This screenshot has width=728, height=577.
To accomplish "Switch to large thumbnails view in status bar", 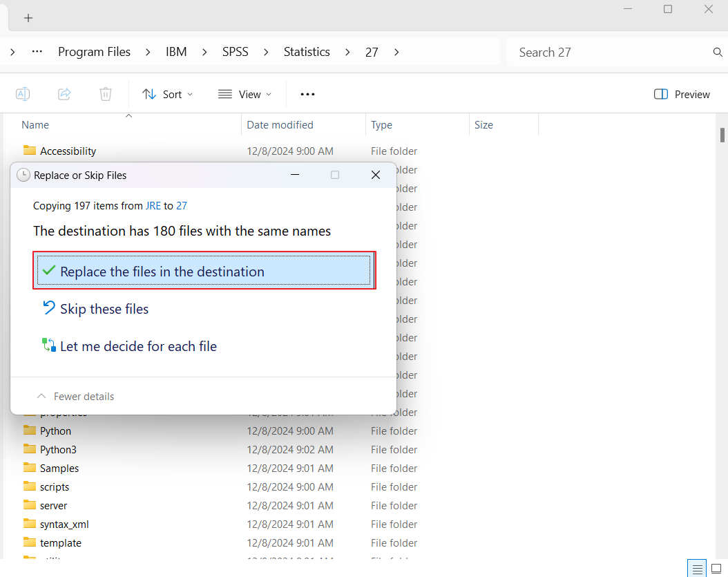I will point(716,568).
